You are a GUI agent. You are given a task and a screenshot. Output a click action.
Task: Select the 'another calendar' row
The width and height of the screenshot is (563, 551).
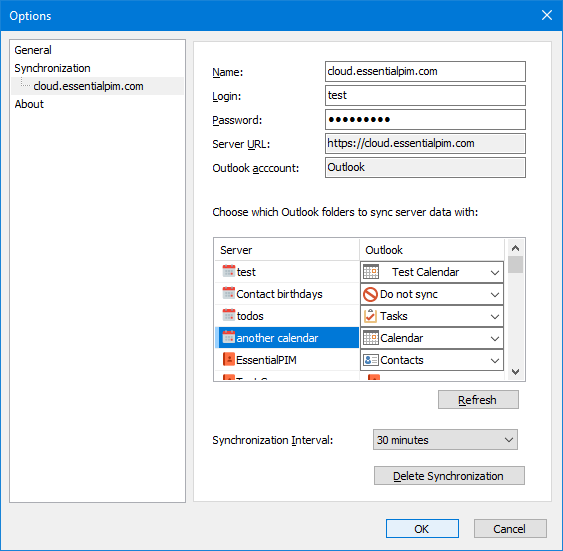pos(287,338)
